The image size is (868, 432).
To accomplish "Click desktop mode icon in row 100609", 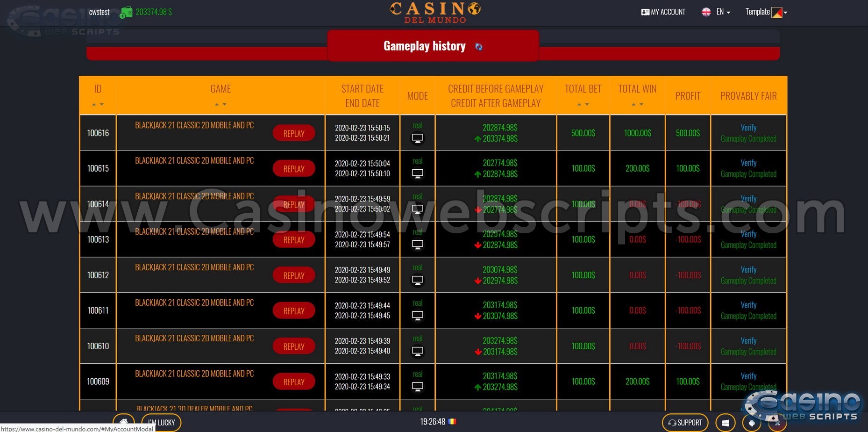I will (418, 387).
